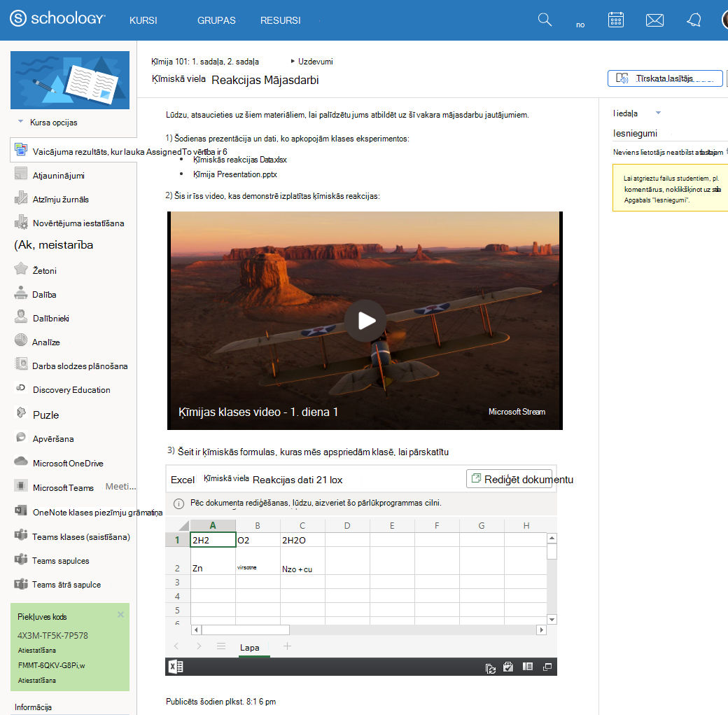Open the RESURSI menu

[281, 20]
